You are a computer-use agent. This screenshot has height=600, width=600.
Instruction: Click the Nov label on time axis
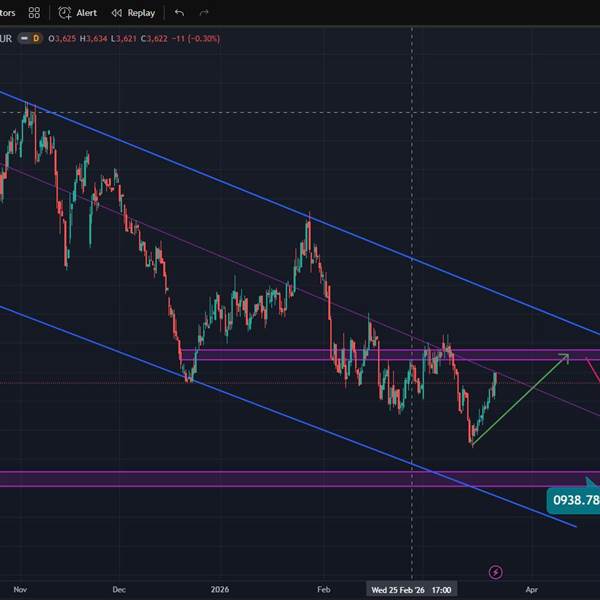[x=20, y=590]
